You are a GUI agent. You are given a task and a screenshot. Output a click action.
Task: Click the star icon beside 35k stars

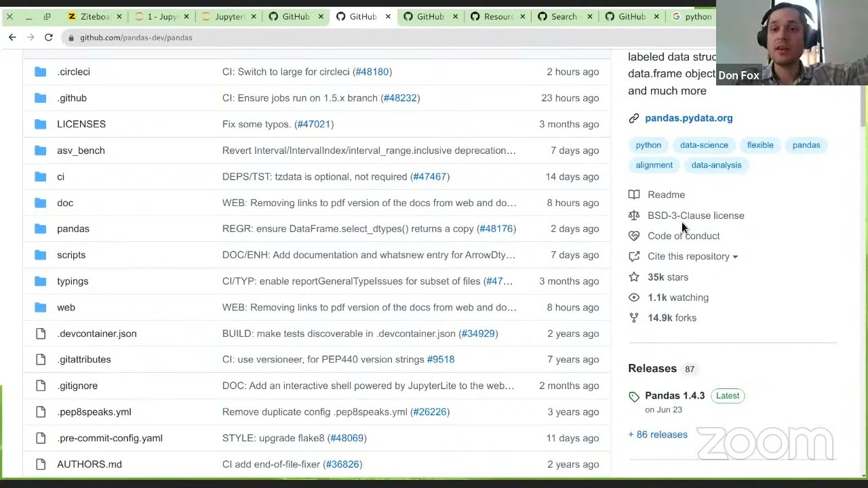634,277
